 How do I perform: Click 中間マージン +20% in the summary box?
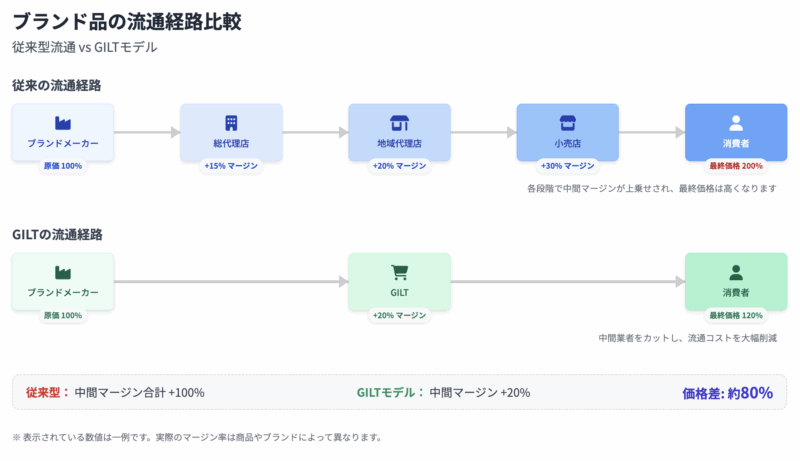click(480, 393)
